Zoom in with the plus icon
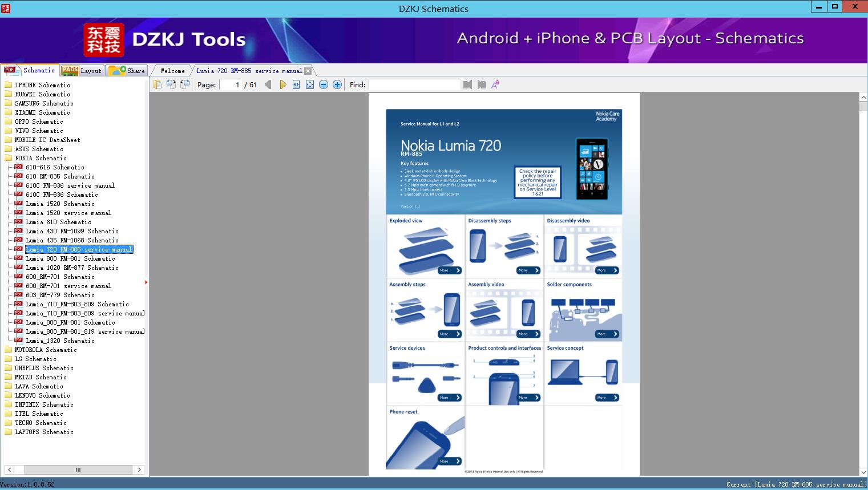The height and width of the screenshot is (490, 868). pyautogui.click(x=337, y=84)
